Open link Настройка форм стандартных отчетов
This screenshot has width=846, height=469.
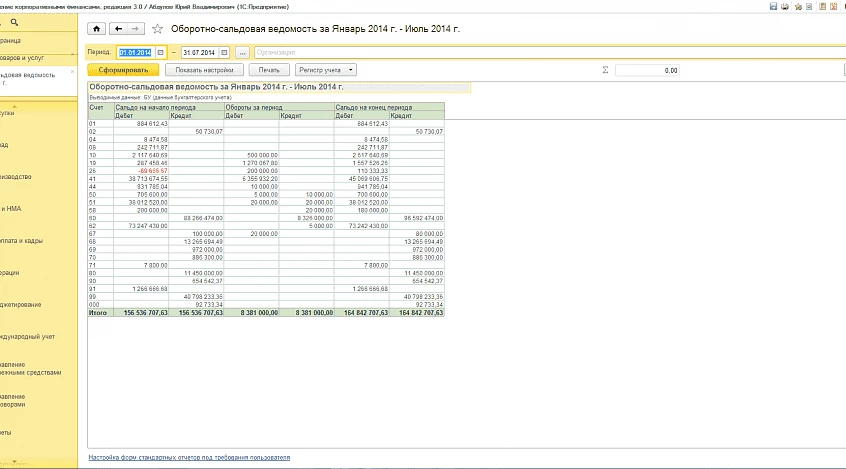[189, 457]
